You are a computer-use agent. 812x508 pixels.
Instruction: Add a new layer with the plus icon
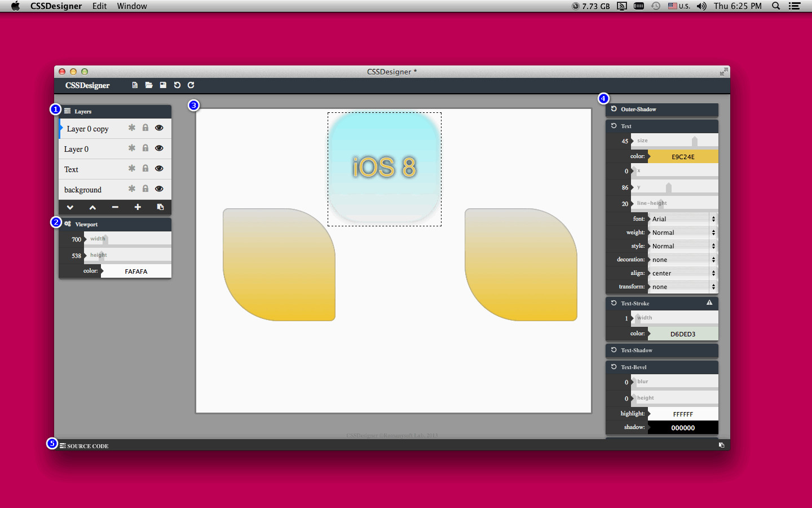point(138,207)
